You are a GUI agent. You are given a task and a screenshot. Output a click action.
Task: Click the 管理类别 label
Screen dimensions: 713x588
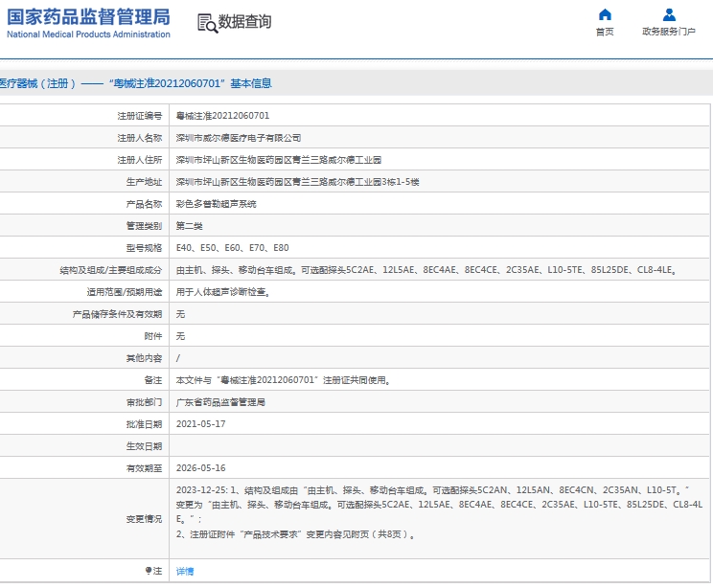(144, 226)
